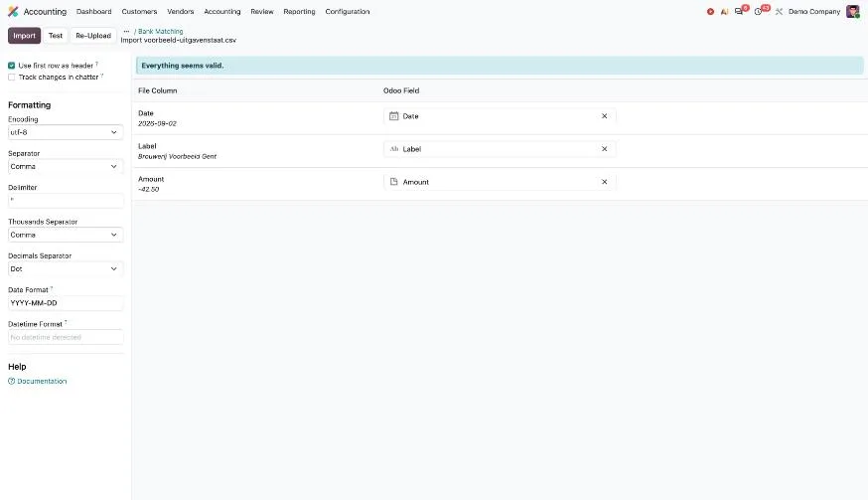The width and height of the screenshot is (868, 500).
Task: Click the file name voorbeeld-uitgavenstaat.csv
Action: [x=190, y=41]
